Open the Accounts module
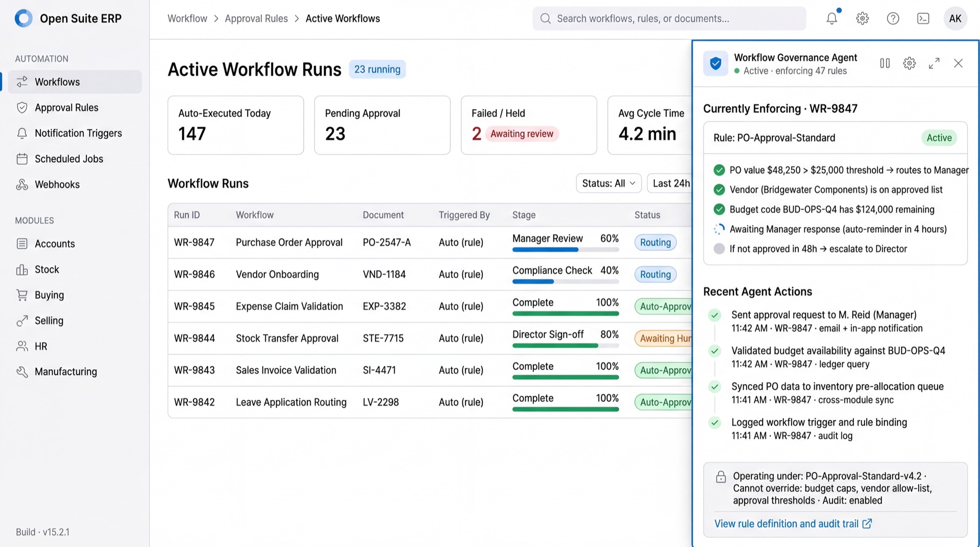 (75, 244)
